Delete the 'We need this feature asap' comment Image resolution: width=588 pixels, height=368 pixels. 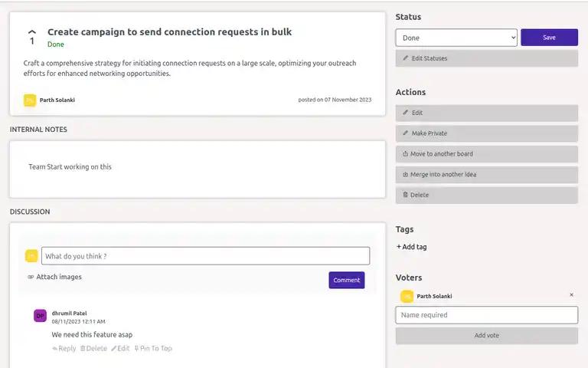tap(93, 349)
